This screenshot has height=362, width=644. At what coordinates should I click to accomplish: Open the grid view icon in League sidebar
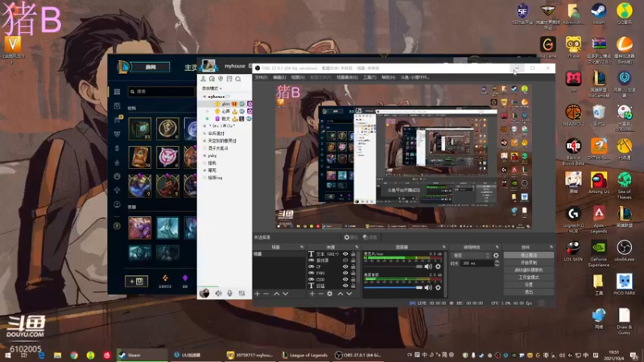pos(117,92)
